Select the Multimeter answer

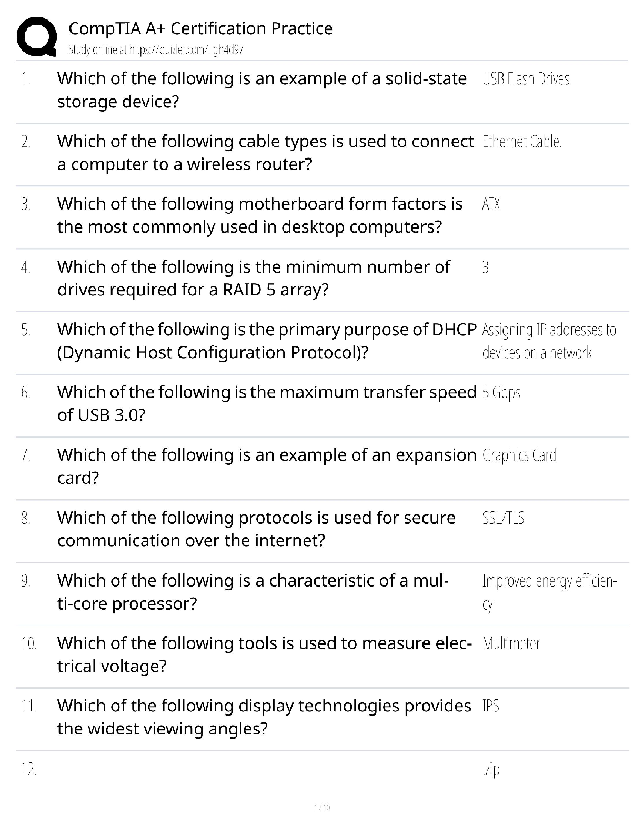(x=511, y=643)
